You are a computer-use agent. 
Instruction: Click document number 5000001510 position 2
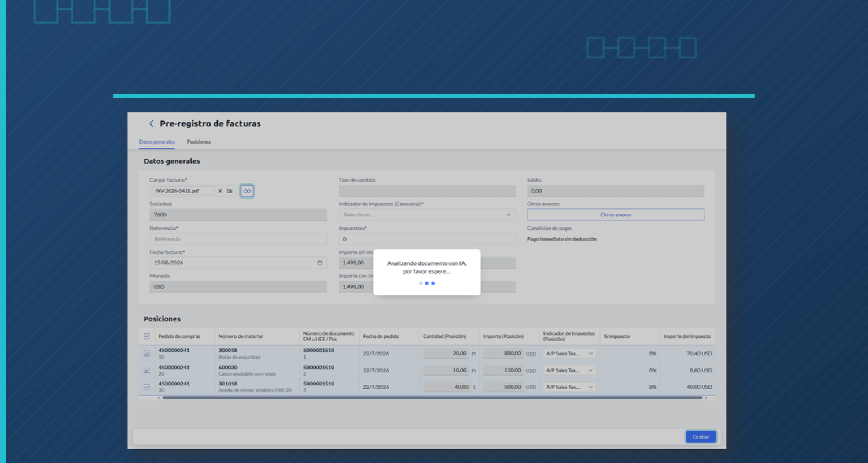(319, 370)
